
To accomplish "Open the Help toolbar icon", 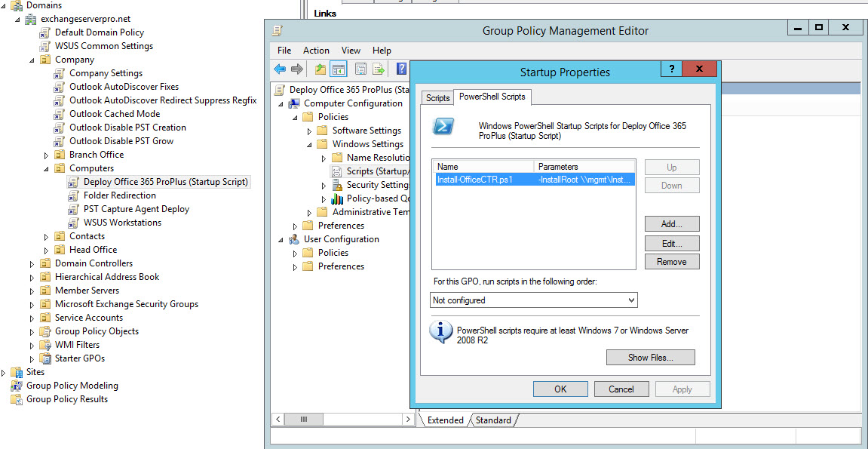I will click(402, 69).
